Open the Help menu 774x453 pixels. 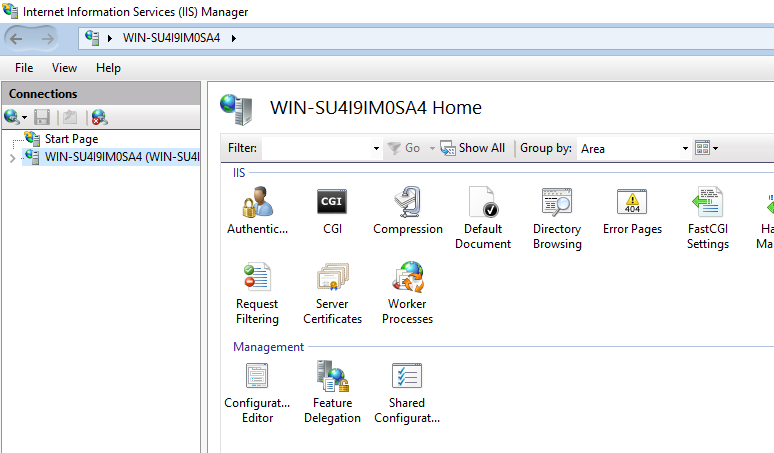tap(108, 68)
